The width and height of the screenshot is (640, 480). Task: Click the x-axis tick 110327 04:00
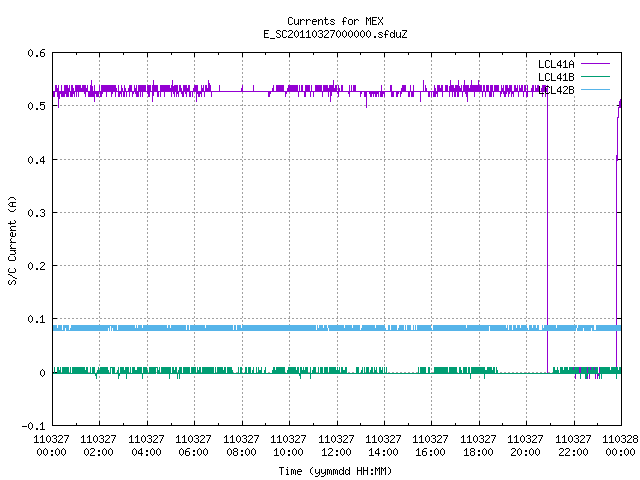[146, 445]
